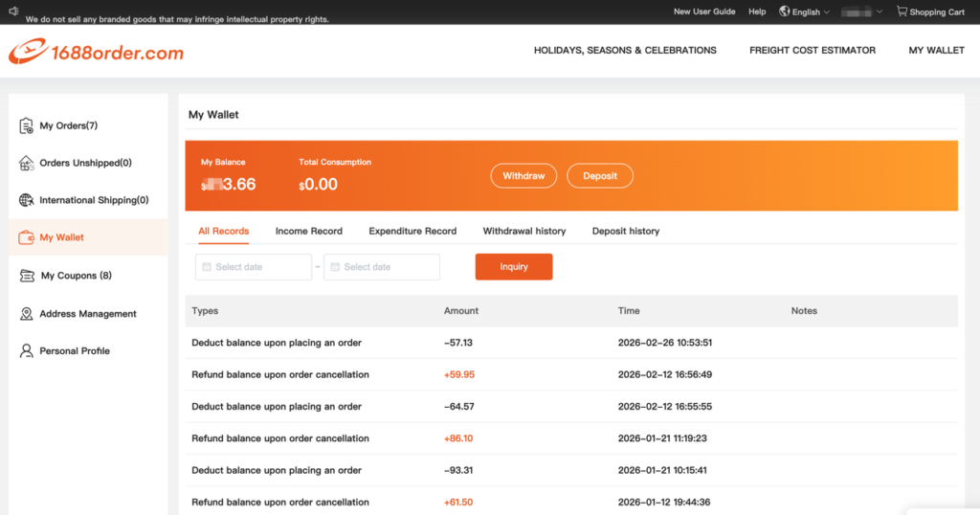
Task: Click the My Orders clipboard icon
Action: [x=27, y=125]
